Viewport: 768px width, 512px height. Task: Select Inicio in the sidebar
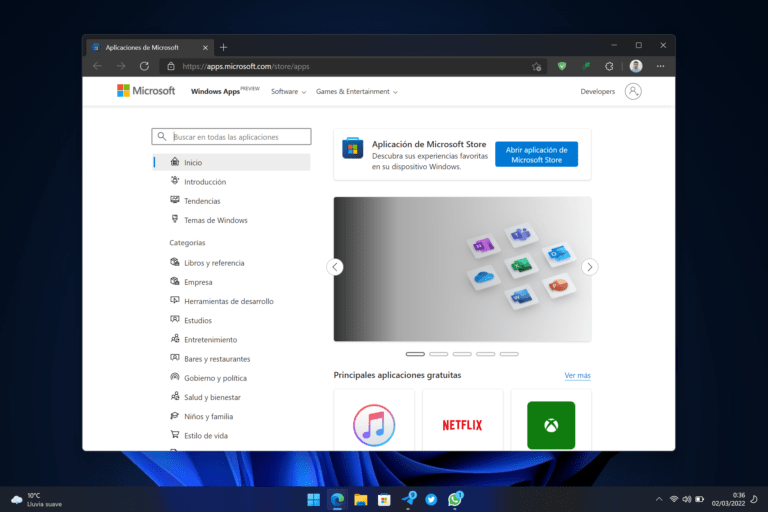click(x=232, y=162)
